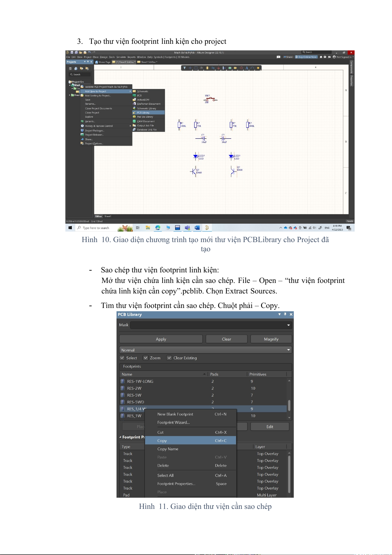Toggle the Zoom checkbox
Viewport: 392px width, 555px height.
point(146,358)
